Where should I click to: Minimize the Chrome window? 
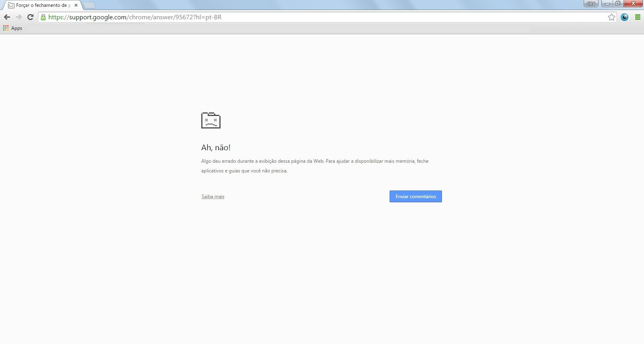coord(607,4)
